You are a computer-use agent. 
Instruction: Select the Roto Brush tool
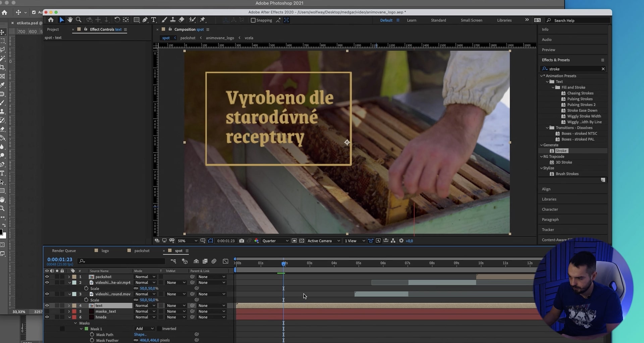click(192, 20)
